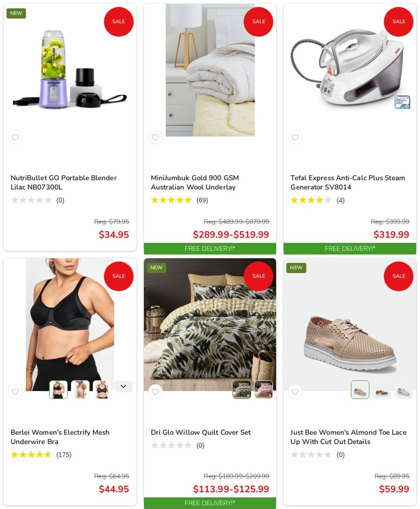
Task: Add NutriBullet GO blender to wishlist
Action: 15,137
